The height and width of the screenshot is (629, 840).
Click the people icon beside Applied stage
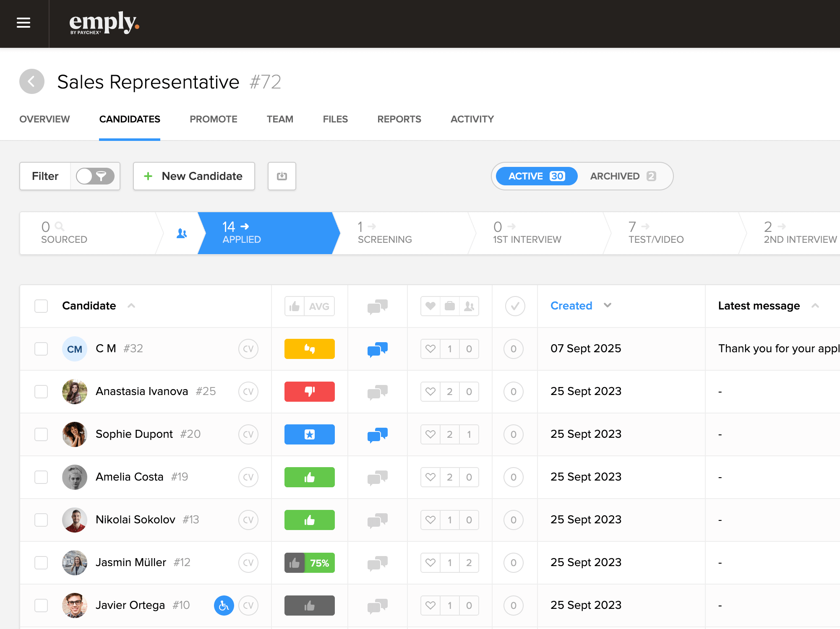(181, 234)
